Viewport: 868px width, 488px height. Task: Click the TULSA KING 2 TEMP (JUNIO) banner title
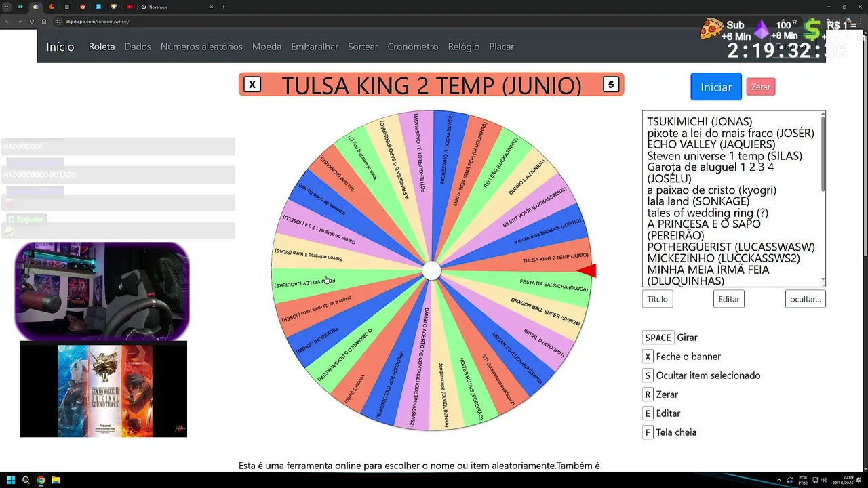point(431,85)
